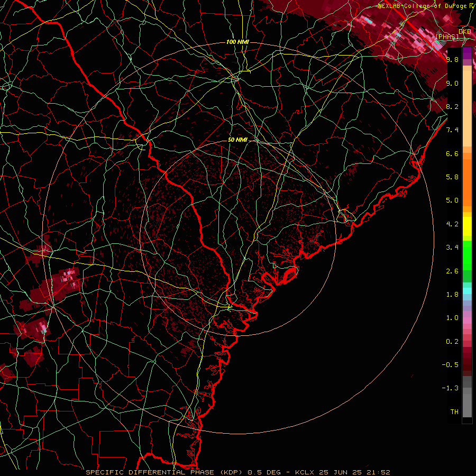476x476 pixels.
Task: Click the 100 NMI range ring label
Action: coord(237,42)
